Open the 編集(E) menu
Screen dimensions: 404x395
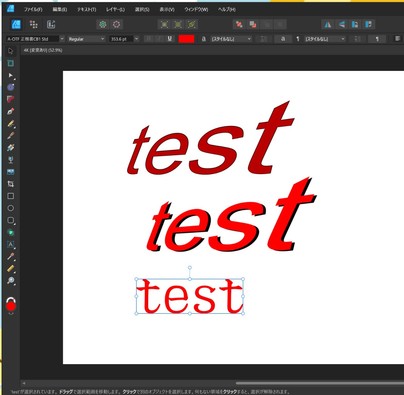click(60, 10)
